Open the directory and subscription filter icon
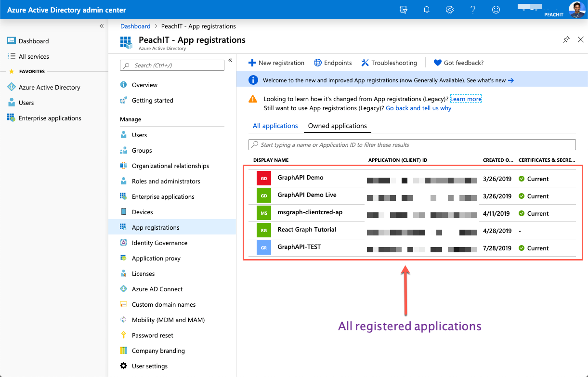This screenshot has width=588, height=377. (404, 10)
